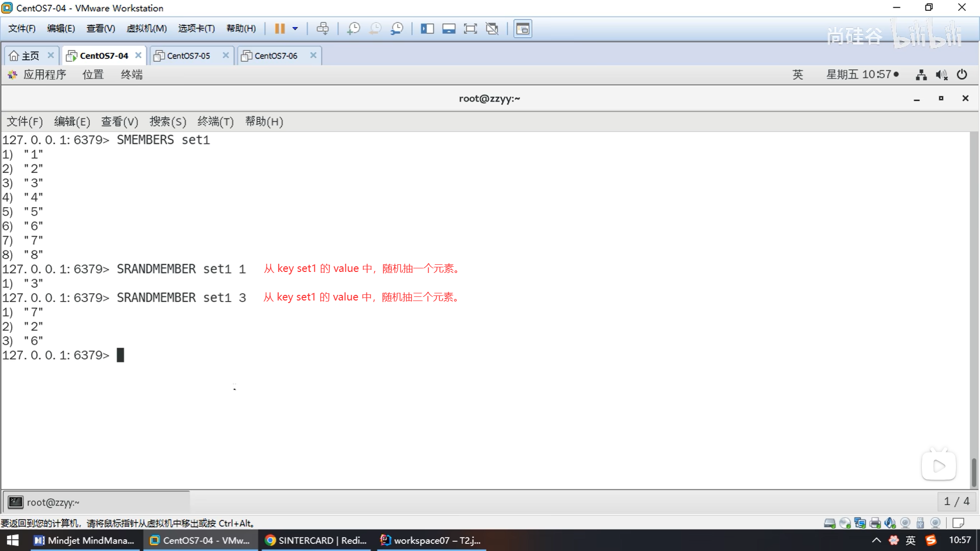
Task: Open the snapshot manager icon
Action: (397, 29)
